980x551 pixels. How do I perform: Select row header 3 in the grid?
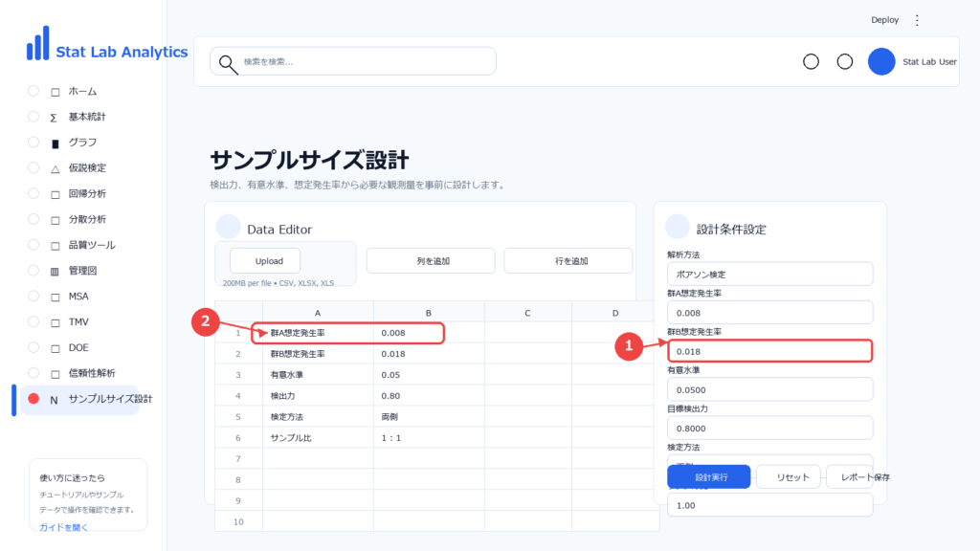[x=238, y=375]
